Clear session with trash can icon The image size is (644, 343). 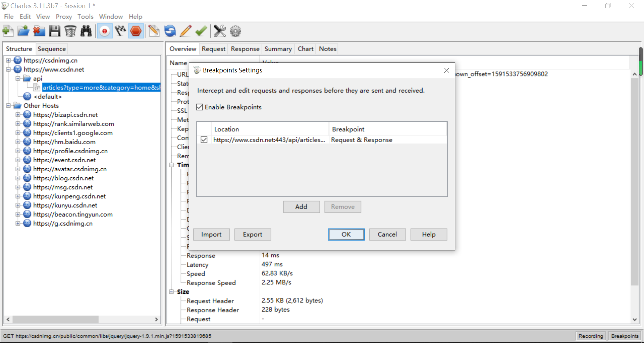pos(70,31)
